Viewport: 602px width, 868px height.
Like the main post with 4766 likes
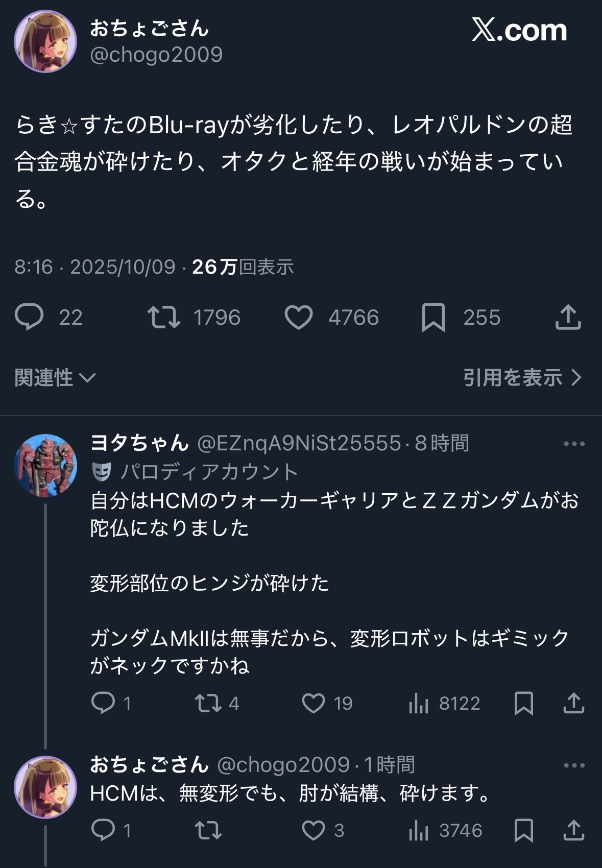[x=299, y=317]
